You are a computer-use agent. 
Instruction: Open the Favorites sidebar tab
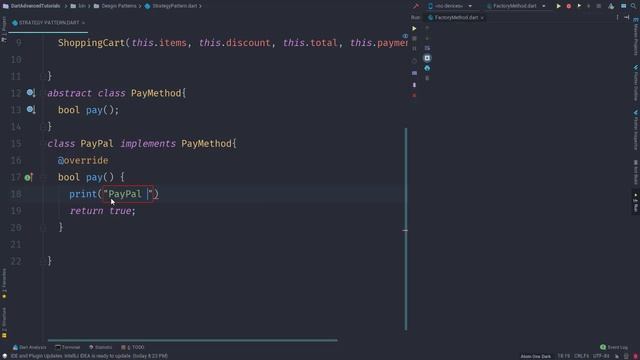pos(4,284)
